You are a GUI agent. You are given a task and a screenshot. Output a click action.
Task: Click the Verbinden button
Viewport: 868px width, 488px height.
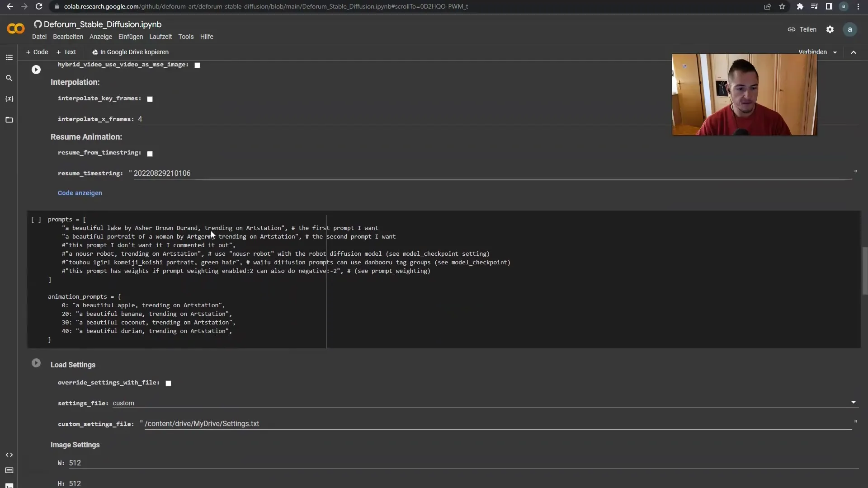(x=812, y=52)
